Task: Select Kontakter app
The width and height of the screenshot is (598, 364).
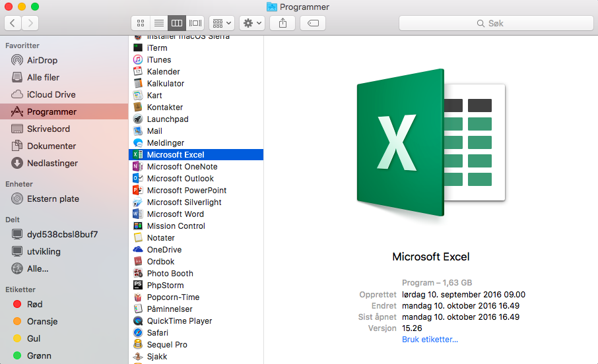Action: (x=196, y=107)
